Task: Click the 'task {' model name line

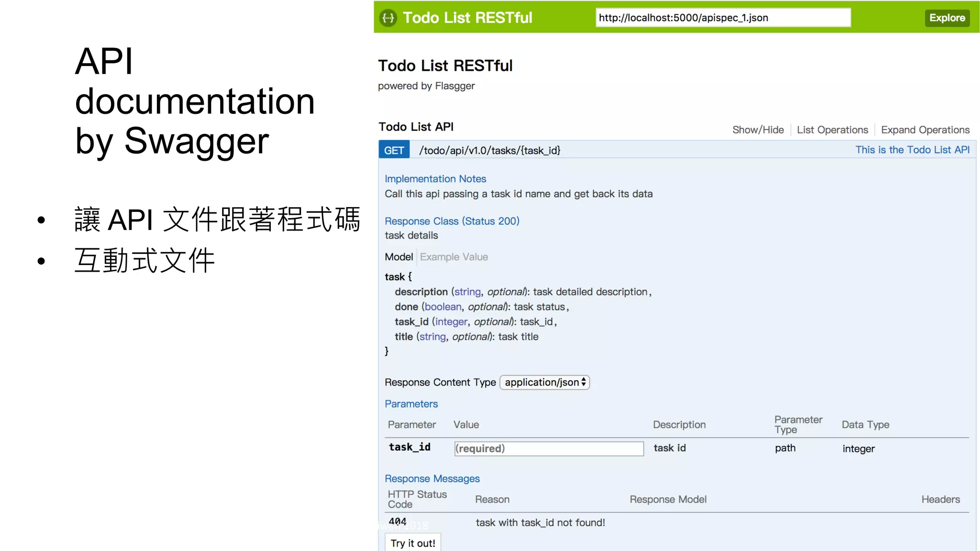Action: [398, 277]
